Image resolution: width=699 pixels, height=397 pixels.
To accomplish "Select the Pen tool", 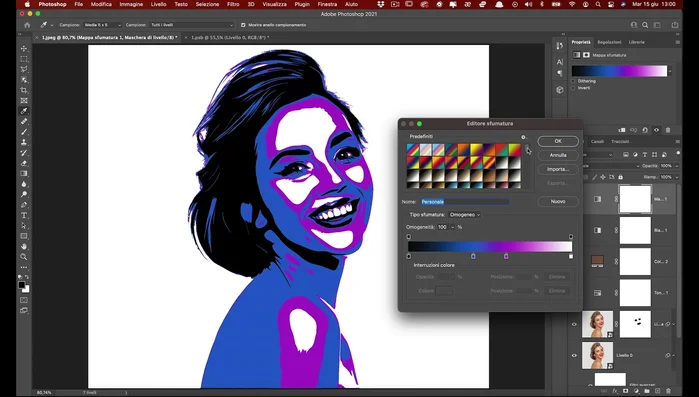I will pos(24,205).
